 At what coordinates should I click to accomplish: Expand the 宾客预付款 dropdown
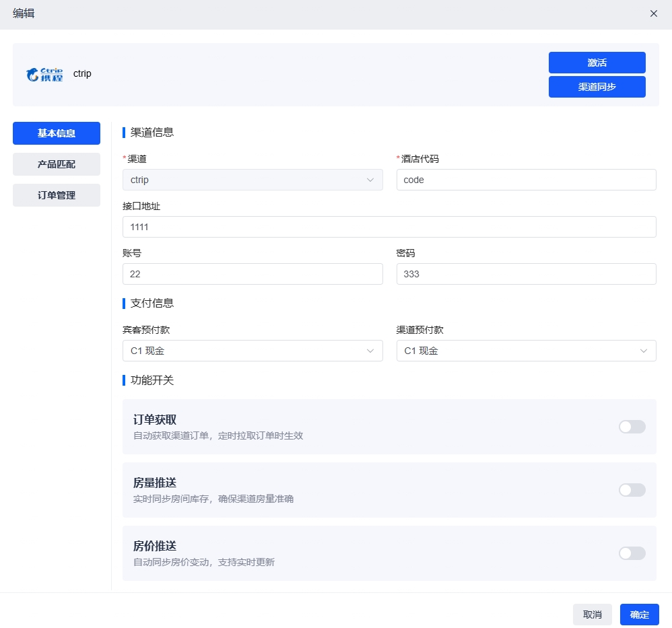click(x=253, y=351)
